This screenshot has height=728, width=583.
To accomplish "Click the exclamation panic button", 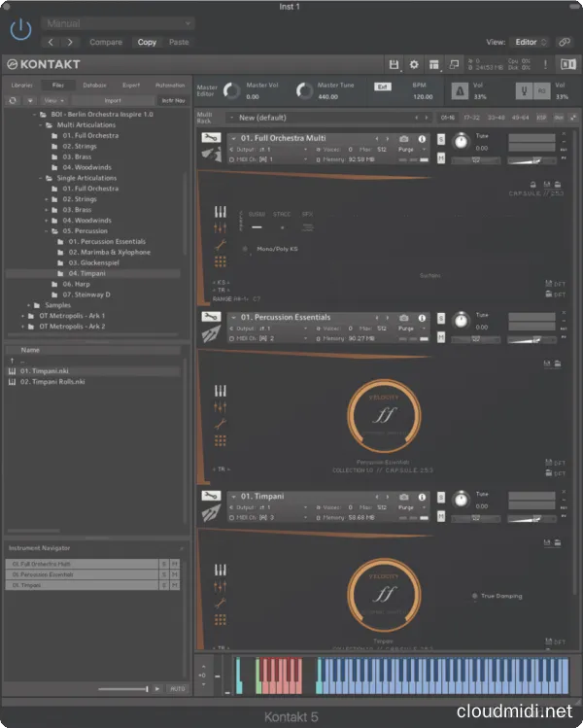I will [545, 64].
